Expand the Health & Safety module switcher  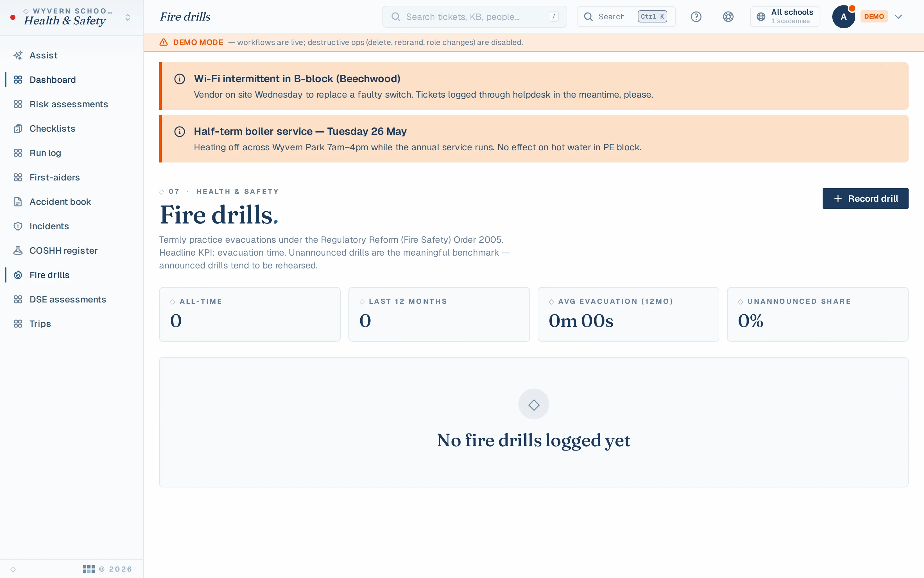pos(128,18)
